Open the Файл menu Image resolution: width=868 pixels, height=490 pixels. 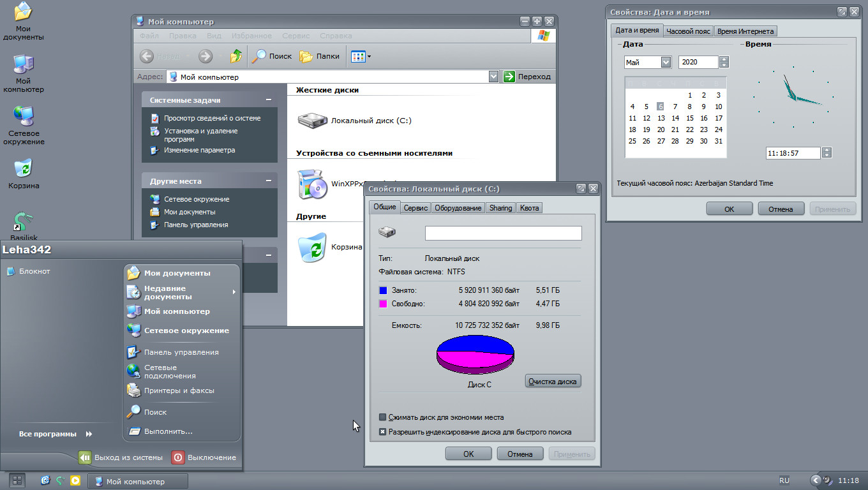[149, 36]
